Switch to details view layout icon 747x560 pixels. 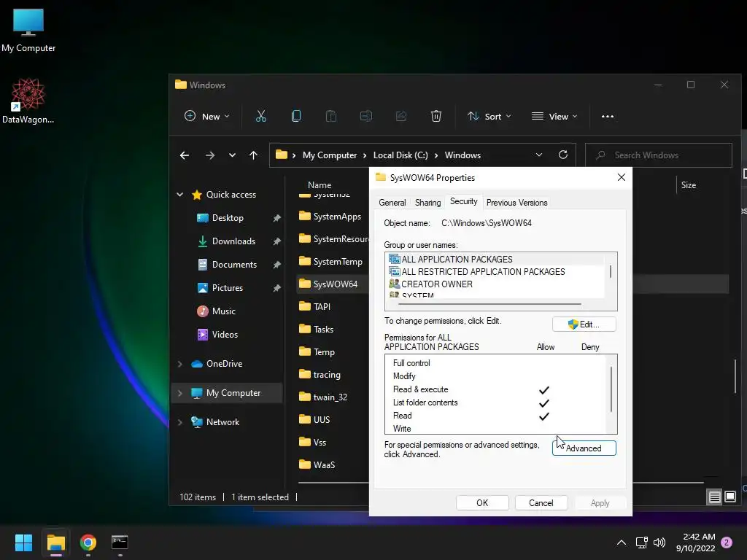[715, 497]
